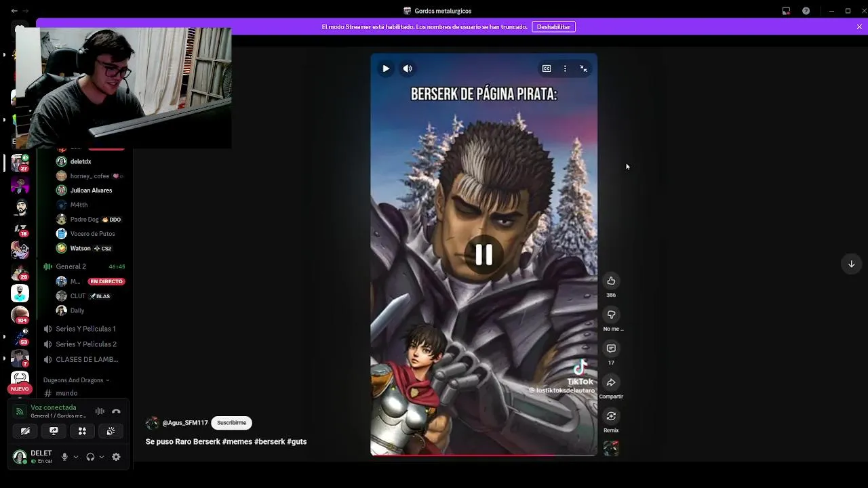Image resolution: width=868 pixels, height=488 pixels.
Task: Open the activities launcher icon
Action: click(x=82, y=431)
